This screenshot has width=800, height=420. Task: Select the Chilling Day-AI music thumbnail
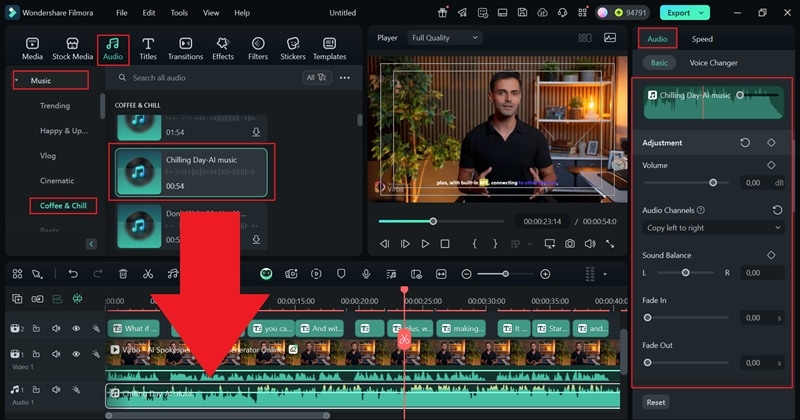point(139,172)
